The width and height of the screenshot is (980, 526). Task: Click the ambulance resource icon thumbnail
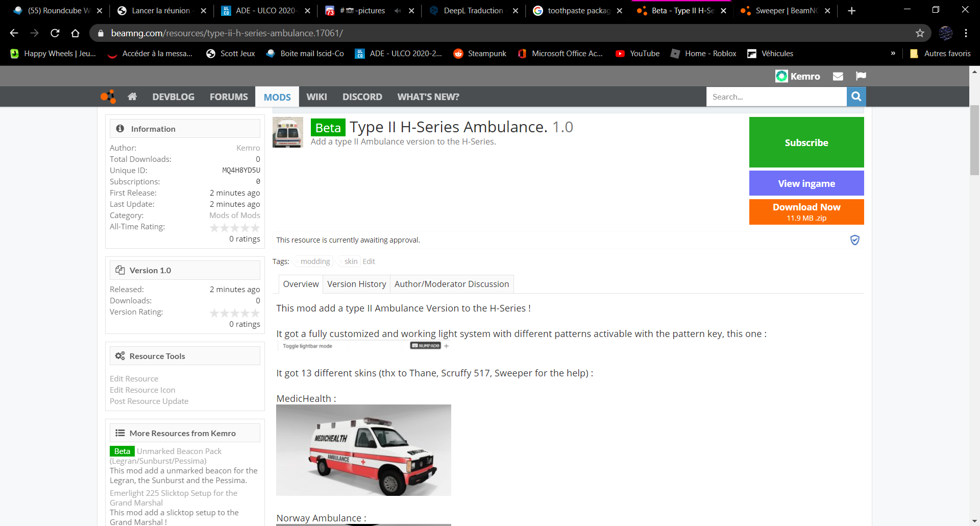pos(288,132)
